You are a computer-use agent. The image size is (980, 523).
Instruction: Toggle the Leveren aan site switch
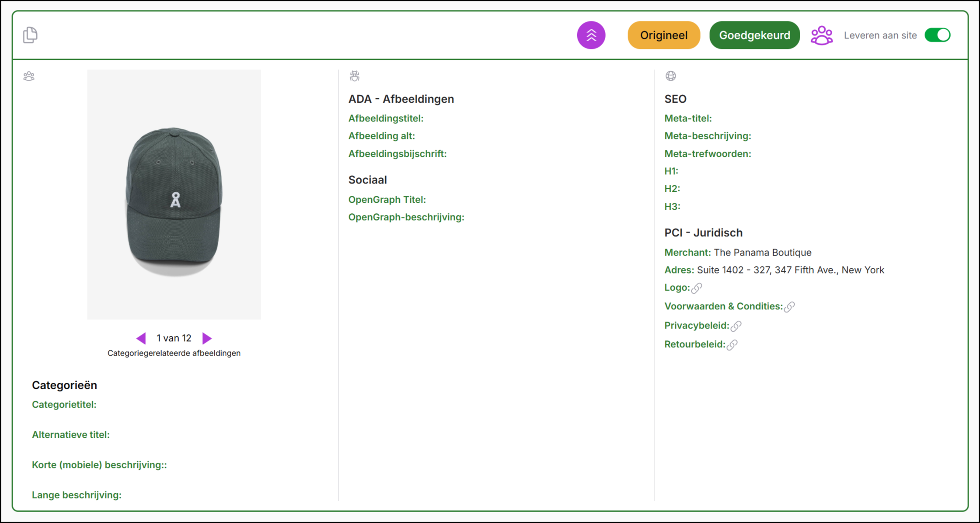[x=937, y=35]
